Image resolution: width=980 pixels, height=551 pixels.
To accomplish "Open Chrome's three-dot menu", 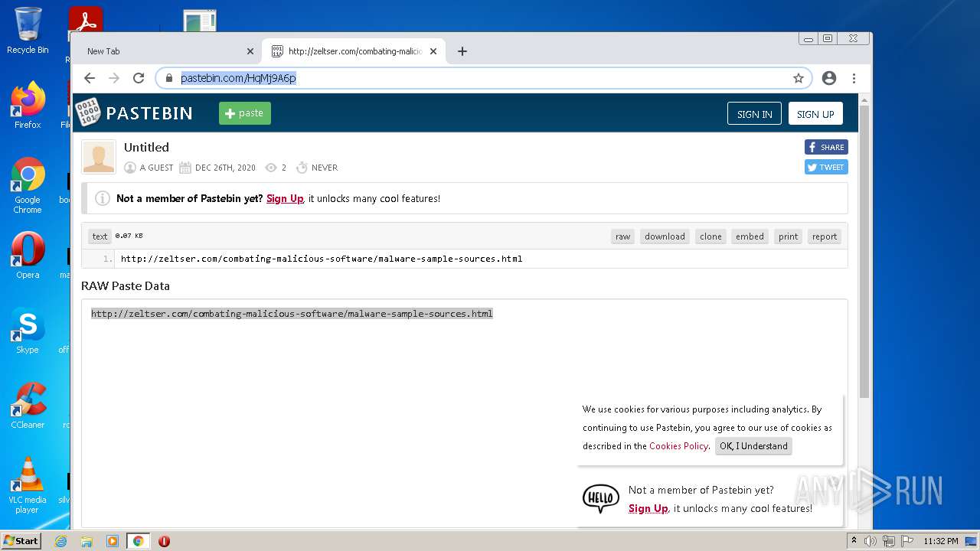I will pos(854,77).
